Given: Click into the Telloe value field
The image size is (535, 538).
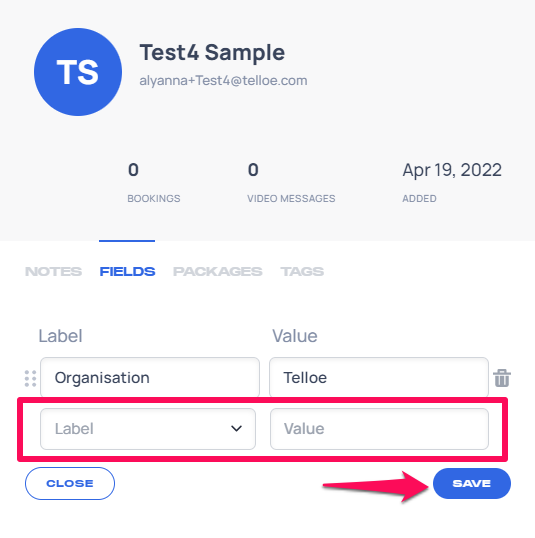Looking at the screenshot, I should click(379, 377).
